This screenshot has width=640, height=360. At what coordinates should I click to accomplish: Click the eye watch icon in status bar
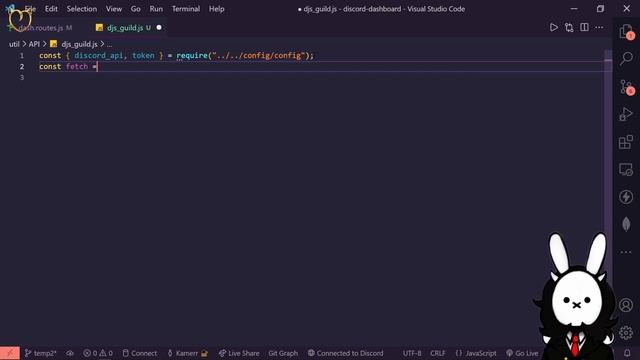(70, 353)
